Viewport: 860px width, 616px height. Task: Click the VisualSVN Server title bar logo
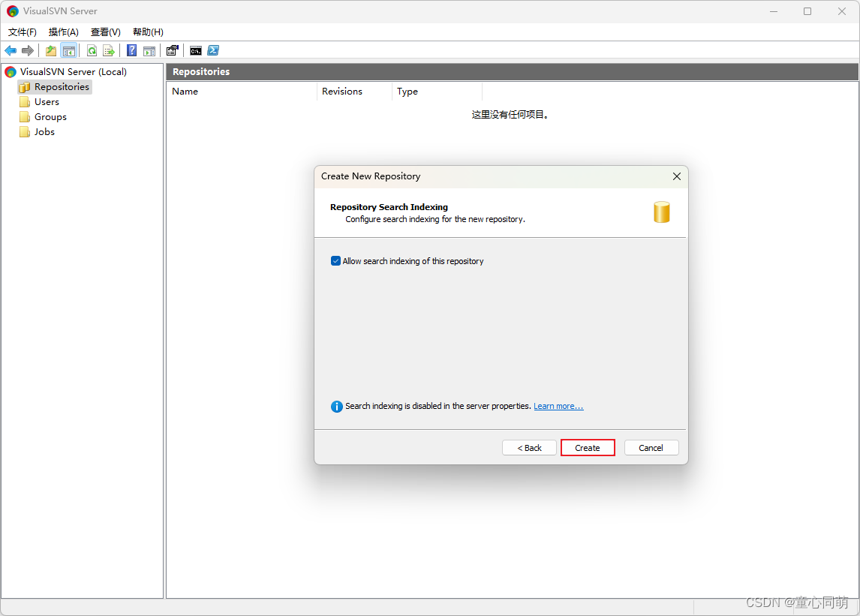12,11
